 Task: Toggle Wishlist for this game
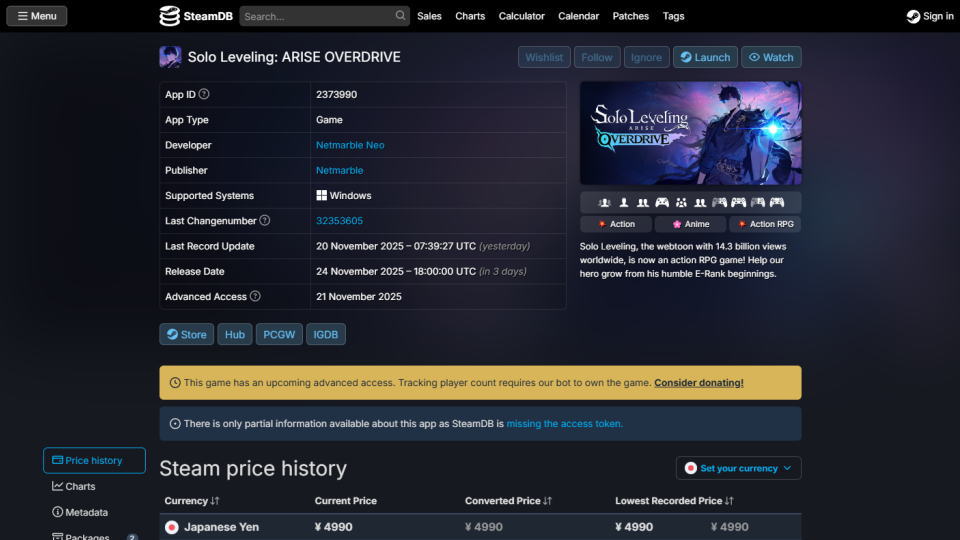544,57
